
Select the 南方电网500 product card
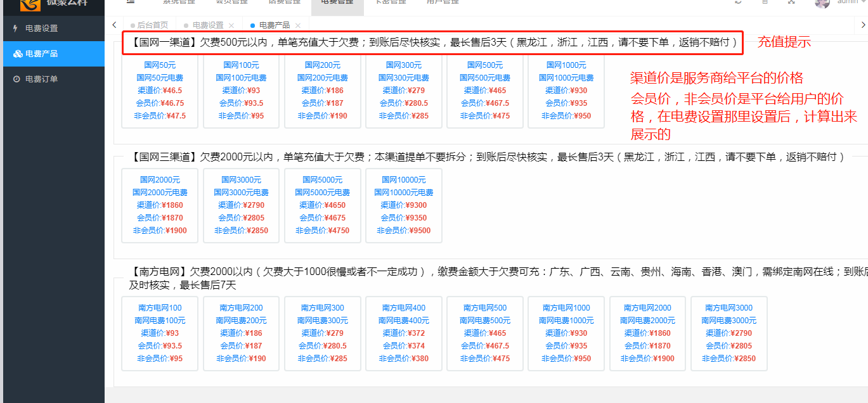coord(484,333)
